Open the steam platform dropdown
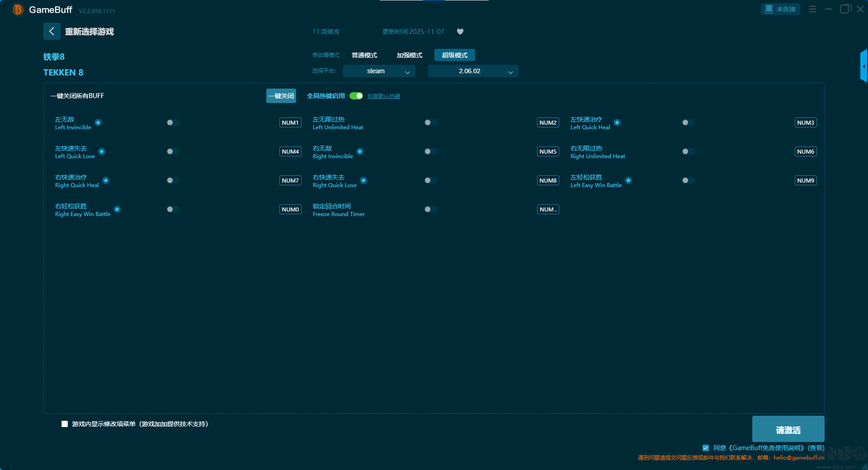 coord(379,71)
